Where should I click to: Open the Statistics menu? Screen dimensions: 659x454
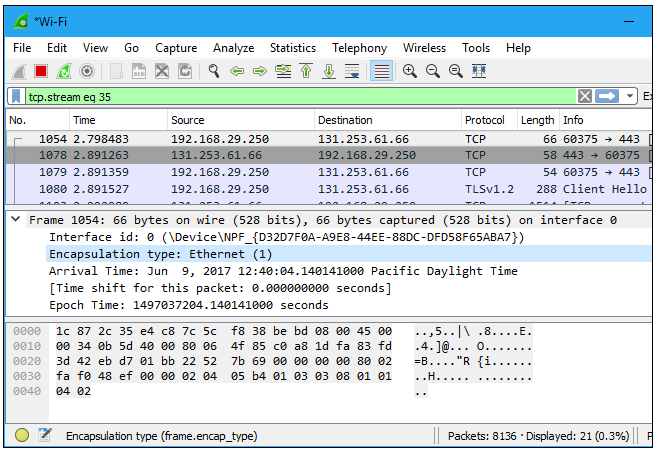click(x=293, y=48)
